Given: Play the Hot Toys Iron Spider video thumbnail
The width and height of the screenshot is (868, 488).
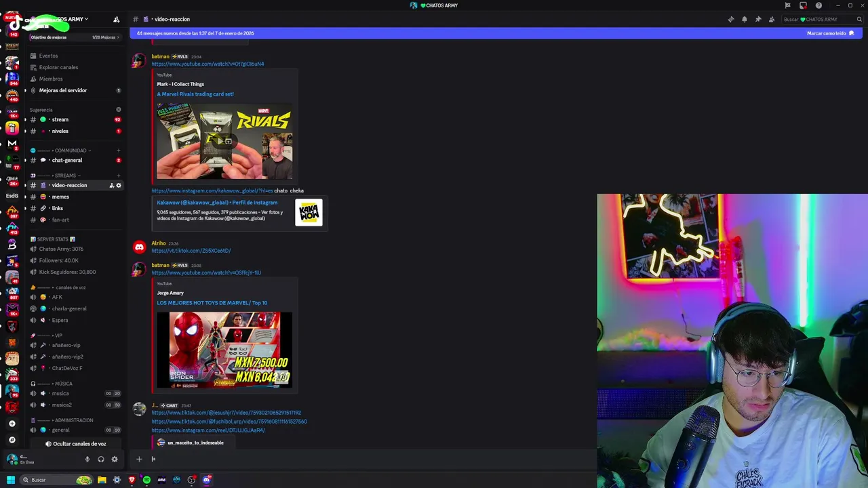Looking at the screenshot, I should coord(224,350).
